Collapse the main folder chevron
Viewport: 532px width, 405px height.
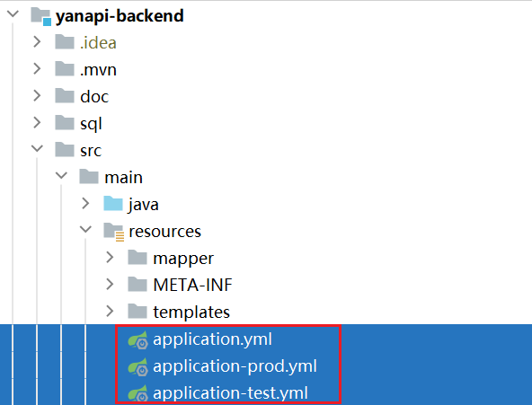click(61, 175)
